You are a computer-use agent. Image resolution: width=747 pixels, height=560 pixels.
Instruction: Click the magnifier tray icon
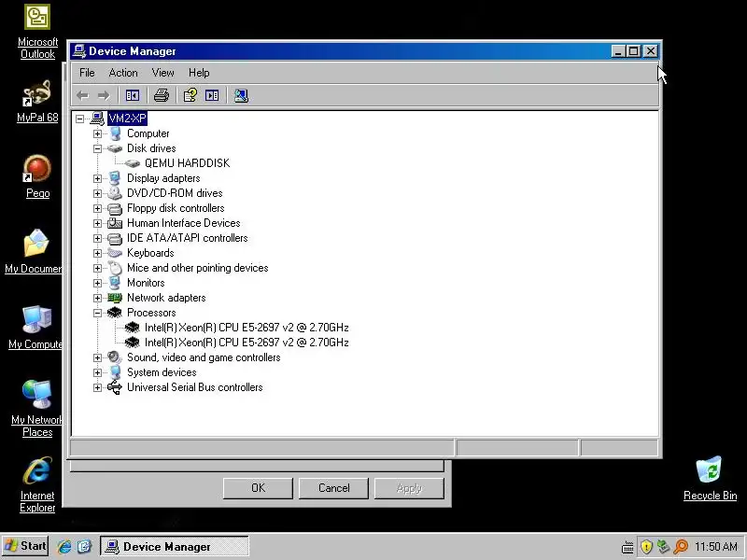pos(681,547)
